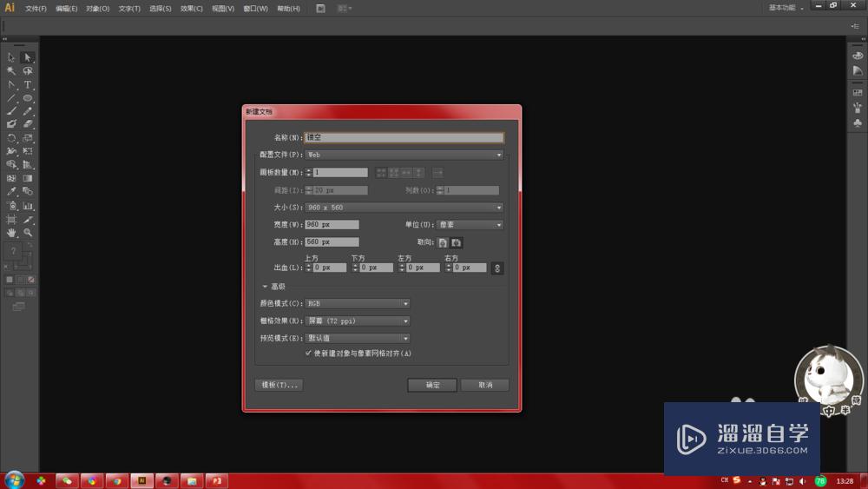The width and height of the screenshot is (868, 489).
Task: Select the Free Transform tool
Action: pyautogui.click(x=28, y=151)
